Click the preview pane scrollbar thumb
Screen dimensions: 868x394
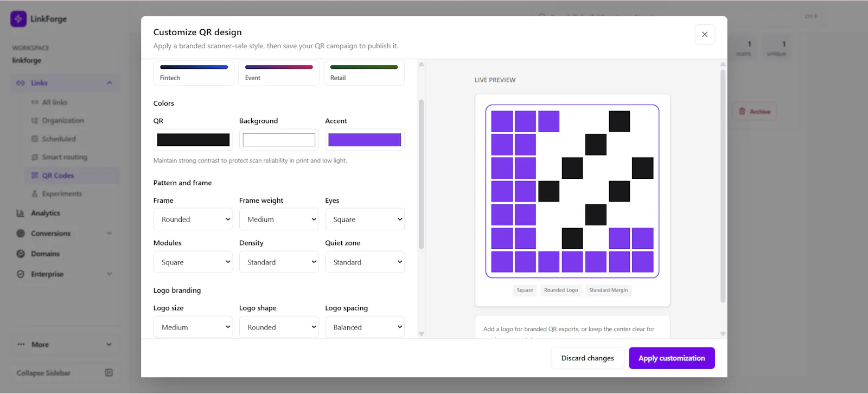point(723,186)
